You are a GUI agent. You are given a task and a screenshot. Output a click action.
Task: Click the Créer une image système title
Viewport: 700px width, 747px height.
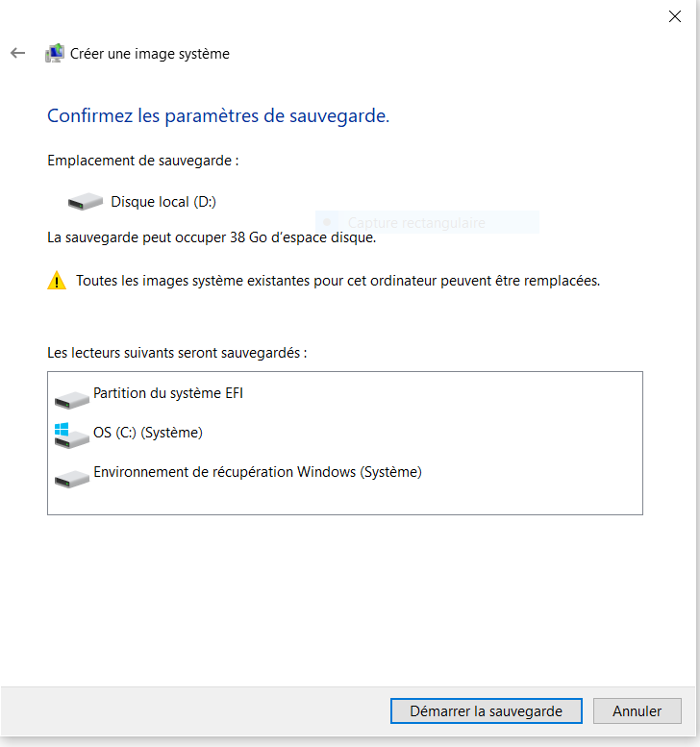point(150,54)
